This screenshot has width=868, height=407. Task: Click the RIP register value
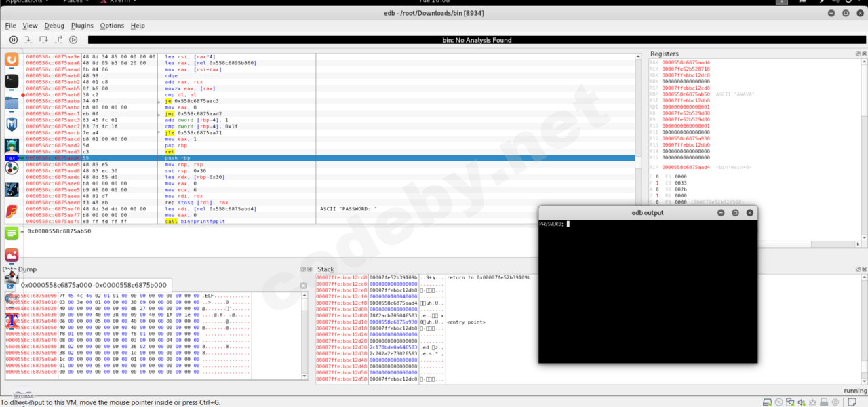click(686, 167)
